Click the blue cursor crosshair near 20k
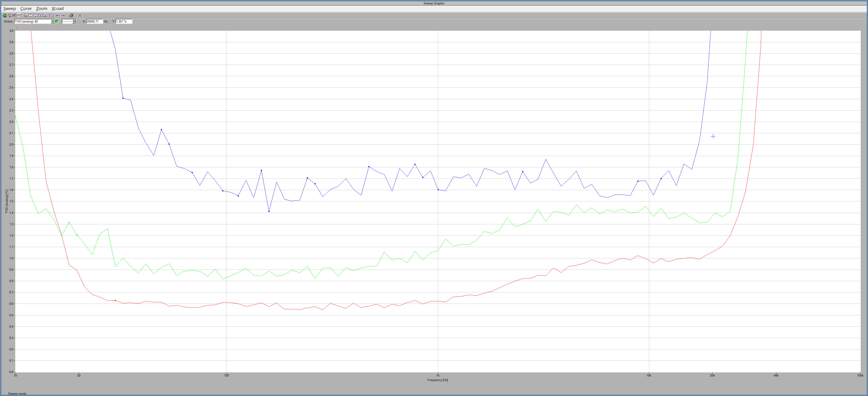868x396 pixels. 713,136
